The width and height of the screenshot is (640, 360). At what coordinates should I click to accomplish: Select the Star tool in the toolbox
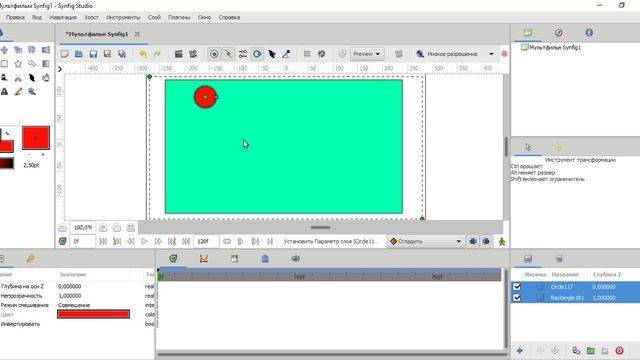(x=18, y=64)
